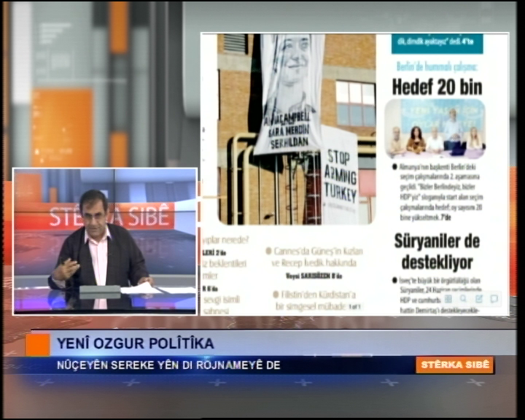Click the press conference photo thumbnail
This screenshot has height=420, width=525.
pos(435,128)
